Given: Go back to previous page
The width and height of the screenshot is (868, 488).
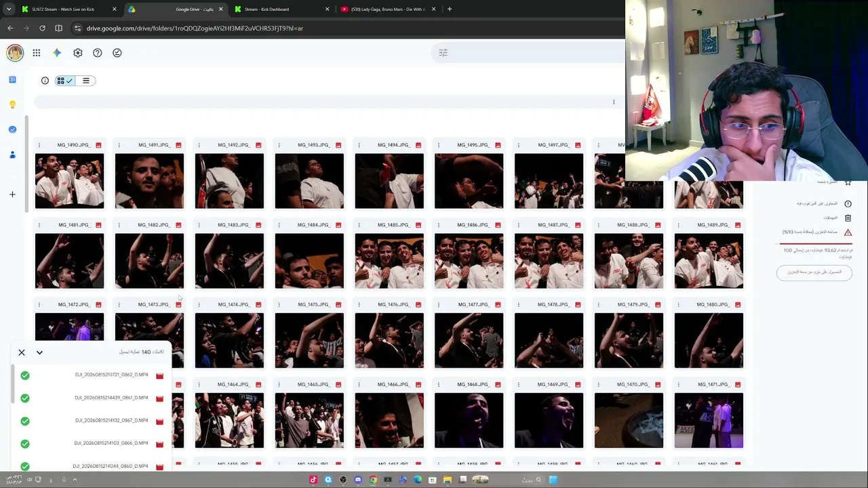Looking at the screenshot, I should coord(10,28).
